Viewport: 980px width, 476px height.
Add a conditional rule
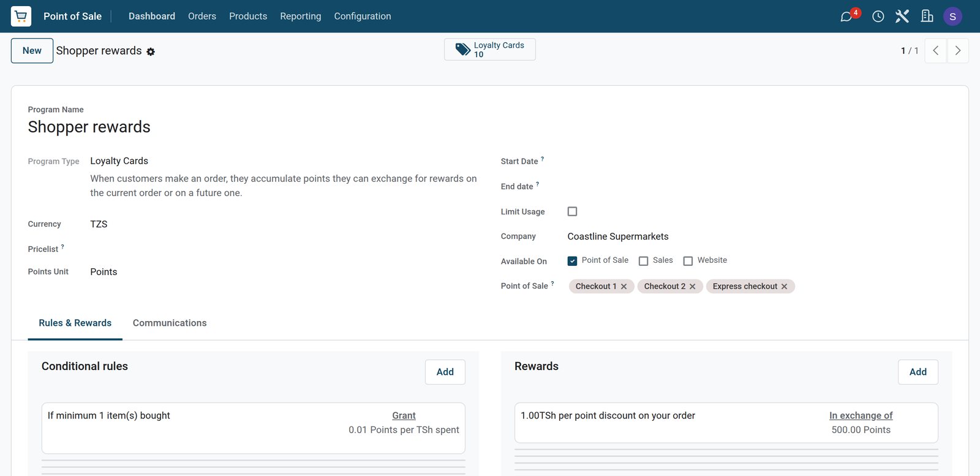point(445,372)
